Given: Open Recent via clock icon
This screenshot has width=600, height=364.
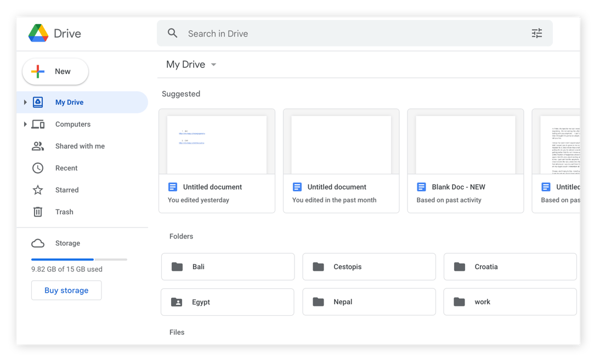Looking at the screenshot, I should click(x=38, y=168).
